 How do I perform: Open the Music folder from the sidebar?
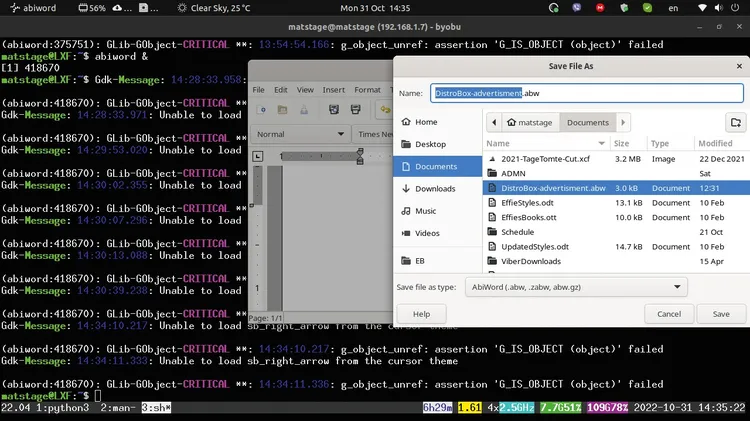pyautogui.click(x=425, y=211)
